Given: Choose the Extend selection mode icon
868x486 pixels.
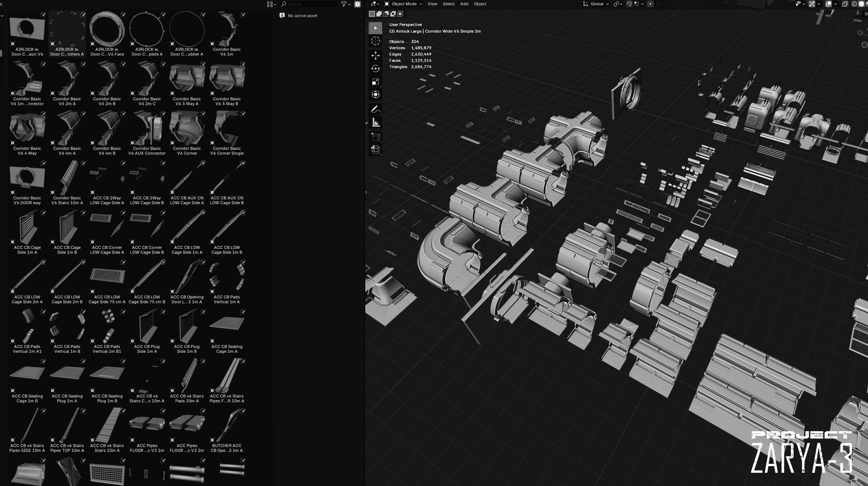Looking at the screenshot, I should 379,14.
